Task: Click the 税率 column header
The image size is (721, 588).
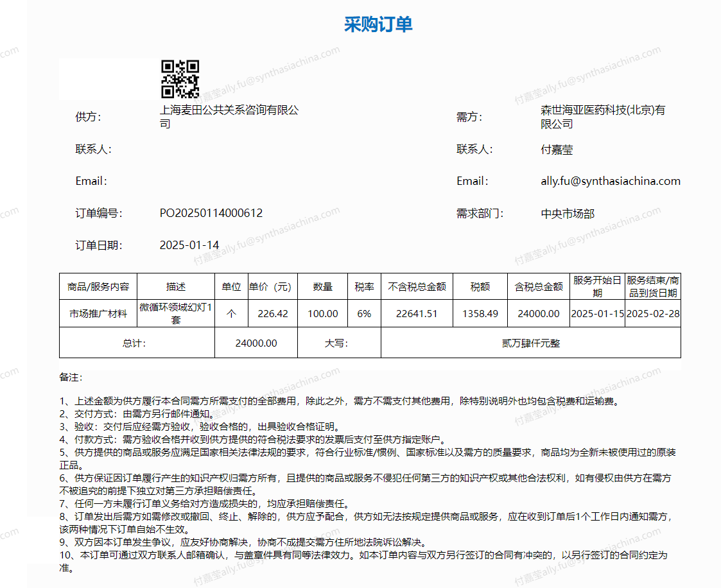Action: coord(364,287)
